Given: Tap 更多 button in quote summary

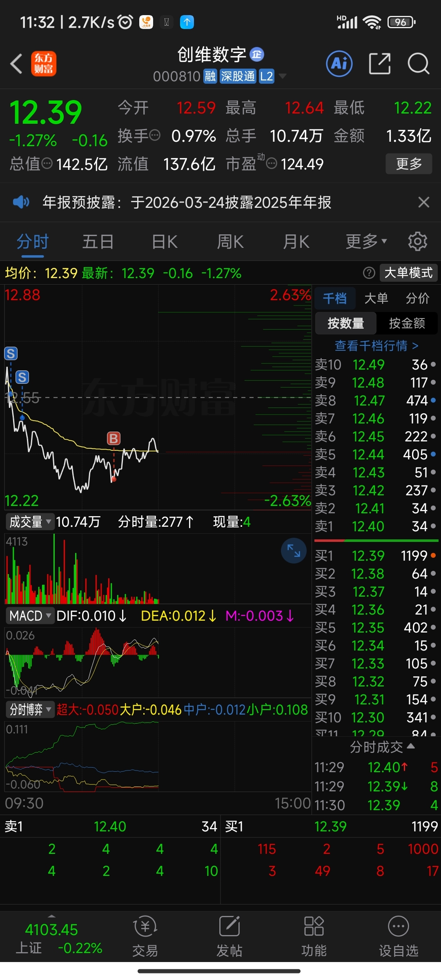Looking at the screenshot, I should 409,164.
